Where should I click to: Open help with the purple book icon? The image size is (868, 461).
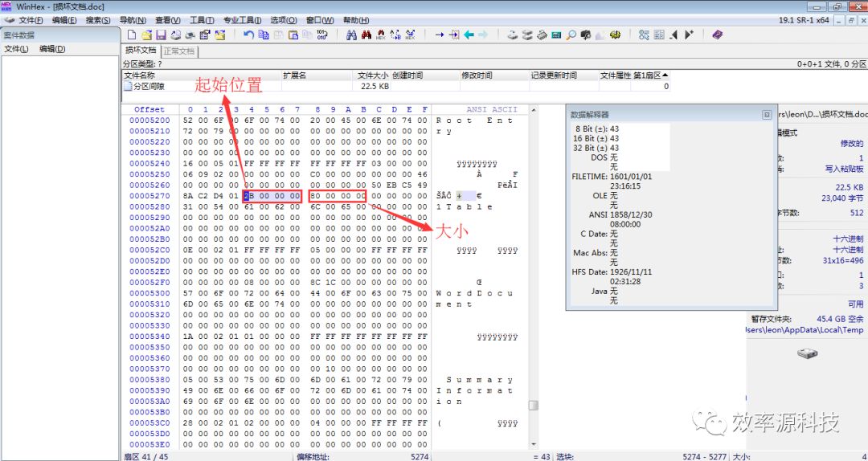coord(718,35)
